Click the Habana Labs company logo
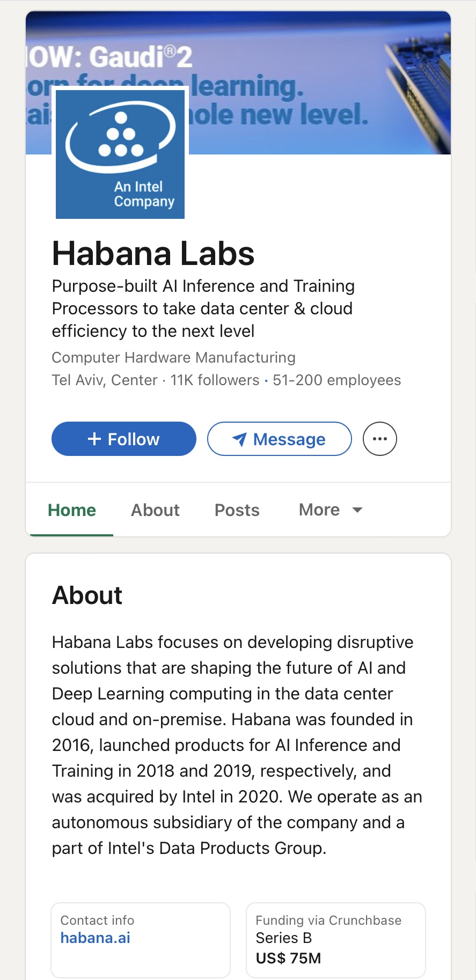 (x=120, y=154)
